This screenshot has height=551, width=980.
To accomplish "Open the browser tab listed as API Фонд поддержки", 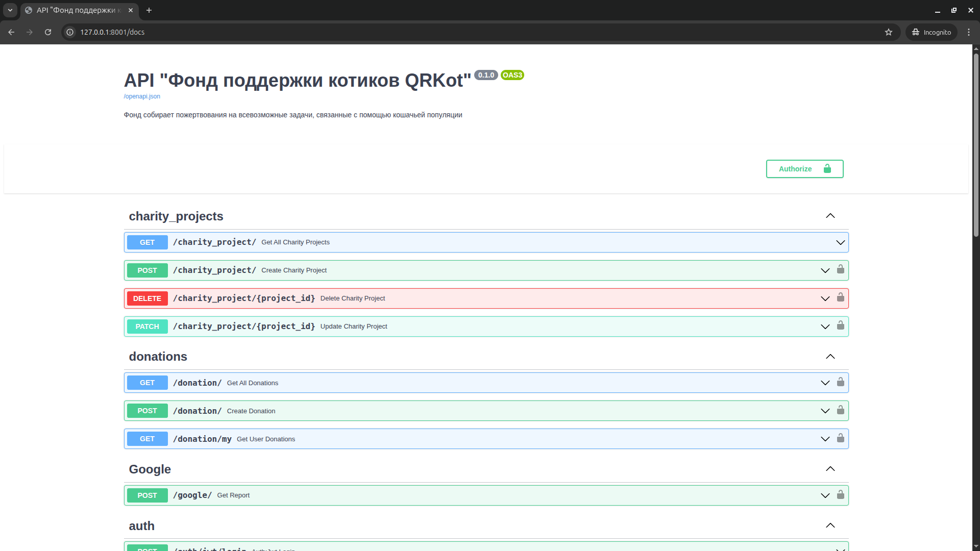I will pos(77,10).
